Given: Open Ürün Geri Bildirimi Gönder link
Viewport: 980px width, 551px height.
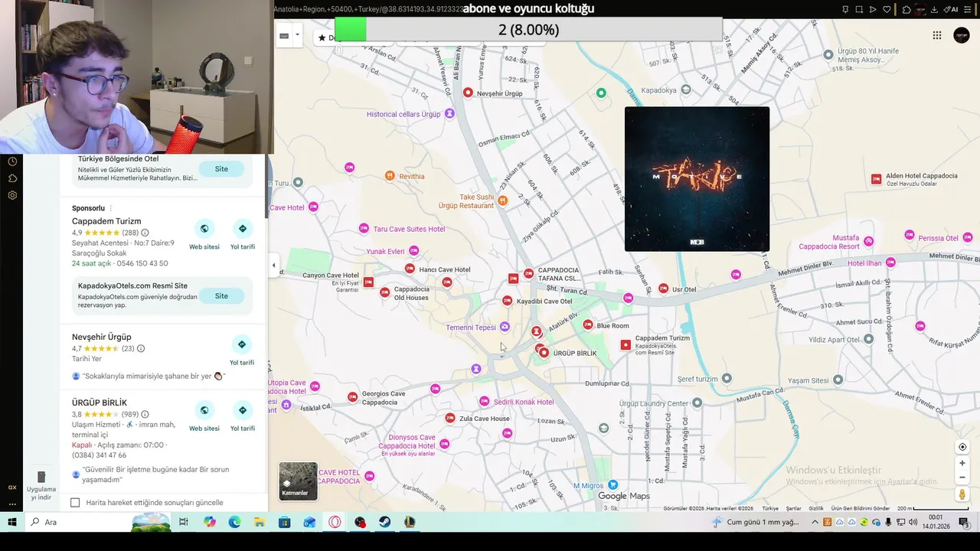Looking at the screenshot, I should (861, 508).
